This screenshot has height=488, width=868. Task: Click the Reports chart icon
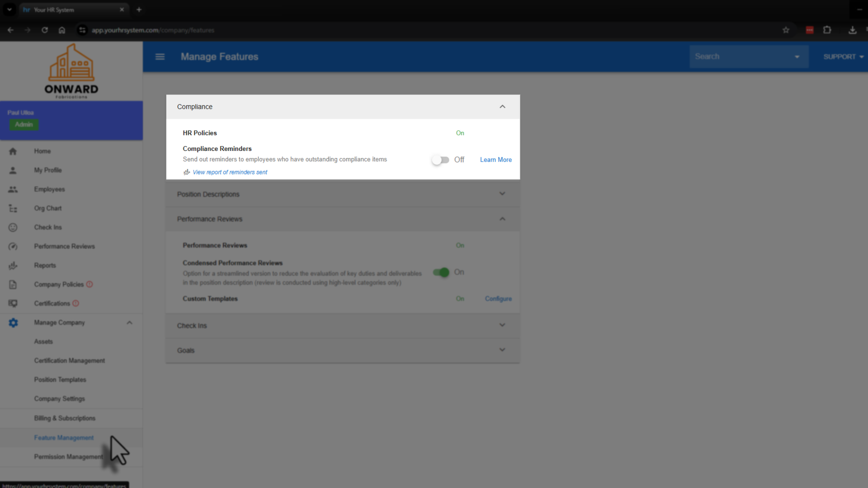[13, 266]
